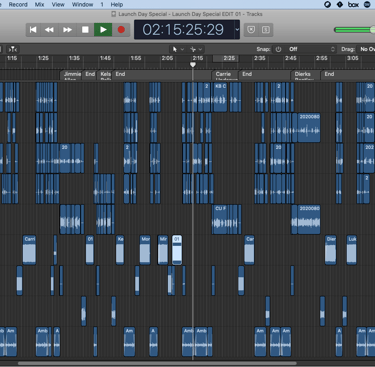Select the 2020080 region on the second track
The height and width of the screenshot is (367, 375).
(309, 128)
